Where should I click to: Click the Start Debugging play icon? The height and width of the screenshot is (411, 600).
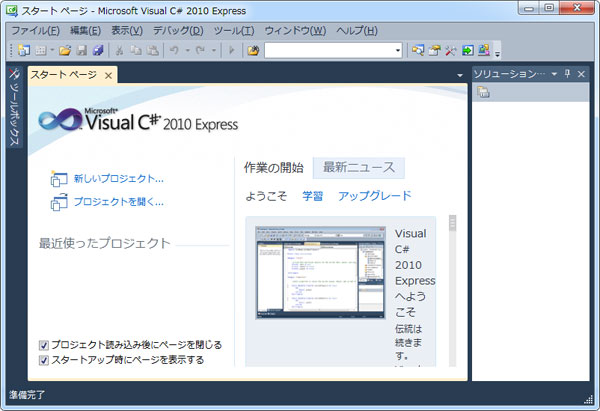click(232, 50)
